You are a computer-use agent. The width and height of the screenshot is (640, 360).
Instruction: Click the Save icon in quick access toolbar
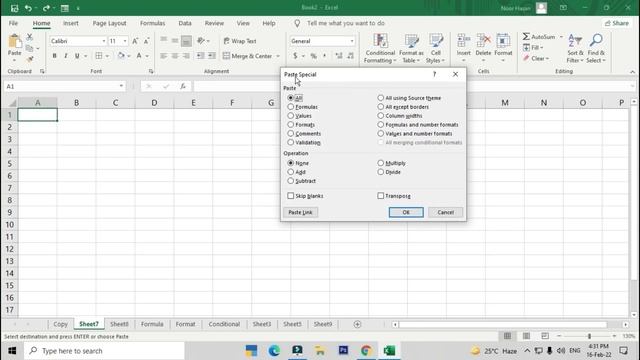[x=15, y=8]
